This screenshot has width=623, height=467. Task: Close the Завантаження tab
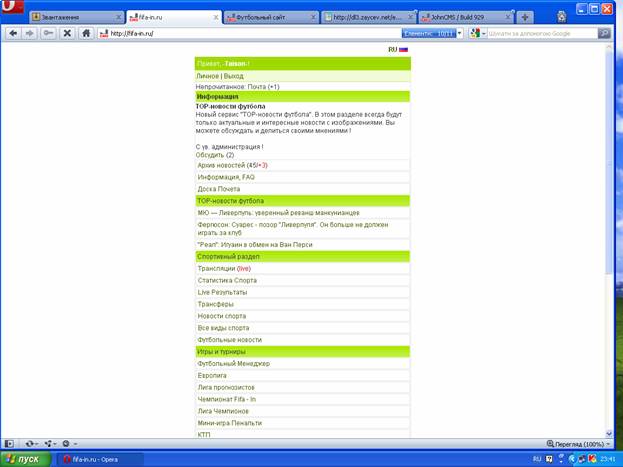pos(118,17)
